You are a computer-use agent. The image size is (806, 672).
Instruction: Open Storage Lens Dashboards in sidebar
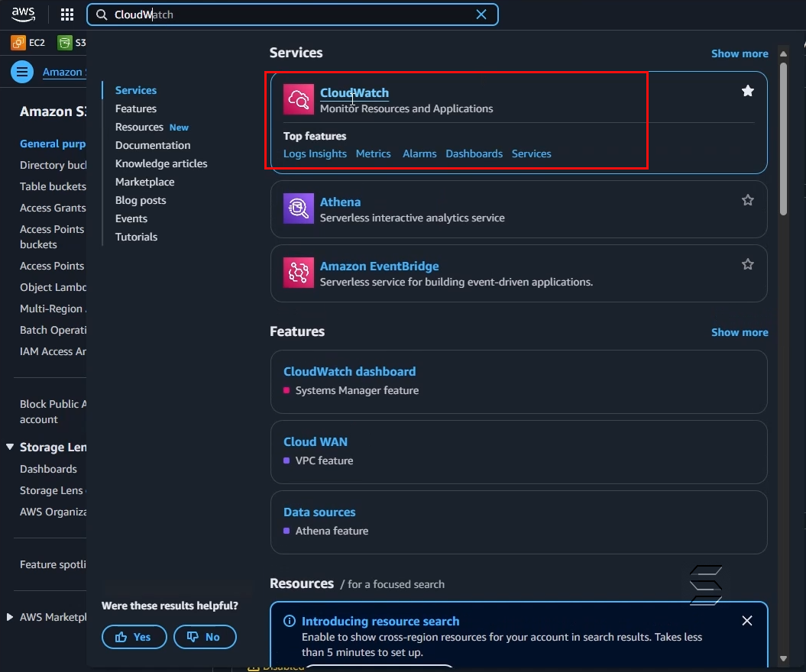(48, 469)
